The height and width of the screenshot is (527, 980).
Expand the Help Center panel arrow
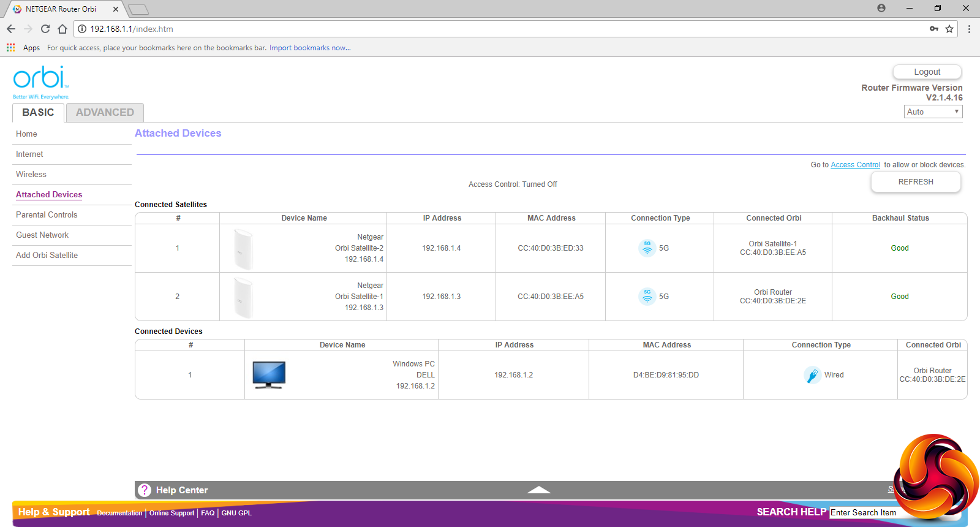[538, 490]
